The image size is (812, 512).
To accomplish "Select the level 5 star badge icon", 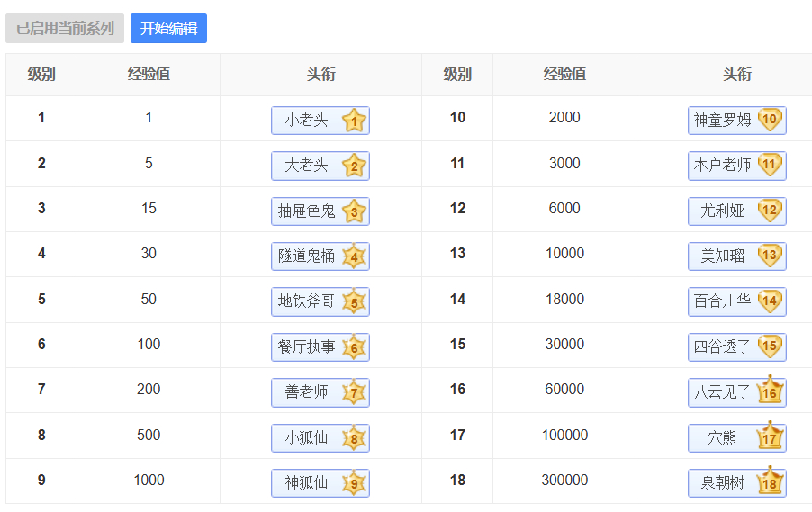I will click(x=354, y=301).
